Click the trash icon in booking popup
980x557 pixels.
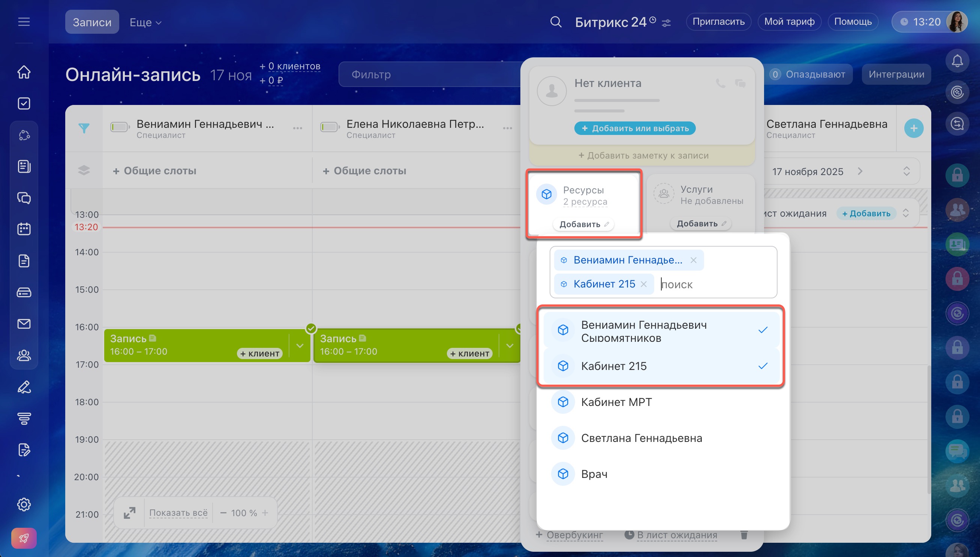tap(743, 535)
